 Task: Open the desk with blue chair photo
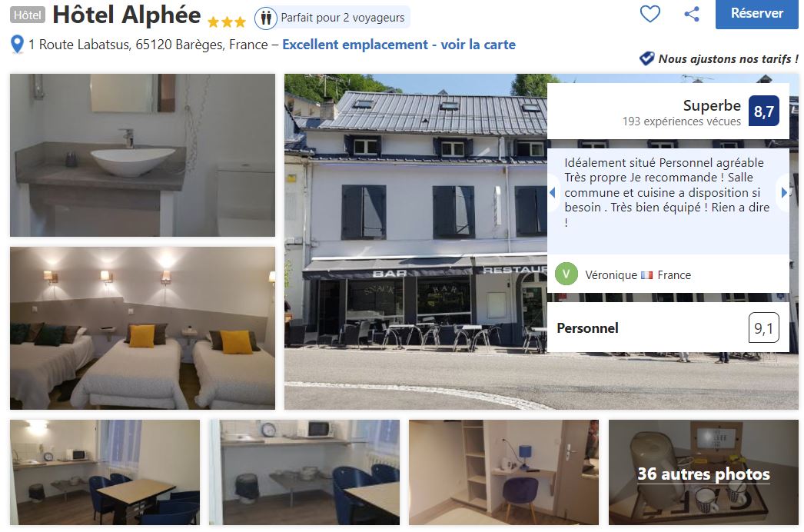point(503,473)
